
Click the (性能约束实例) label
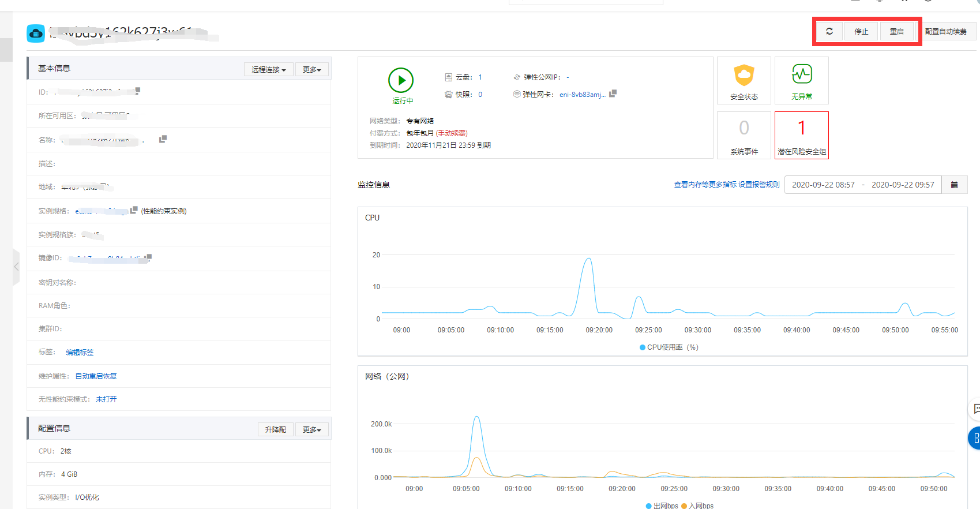164,211
